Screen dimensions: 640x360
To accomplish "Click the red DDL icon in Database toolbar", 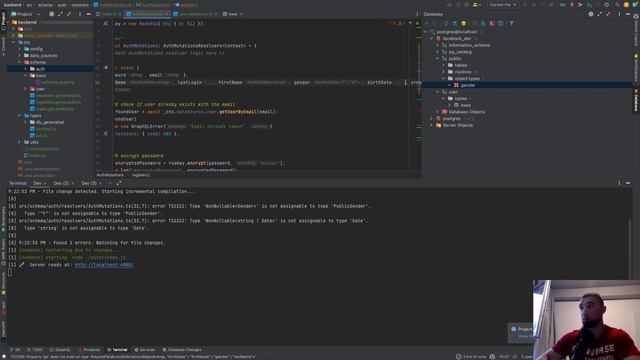I will (492, 24).
